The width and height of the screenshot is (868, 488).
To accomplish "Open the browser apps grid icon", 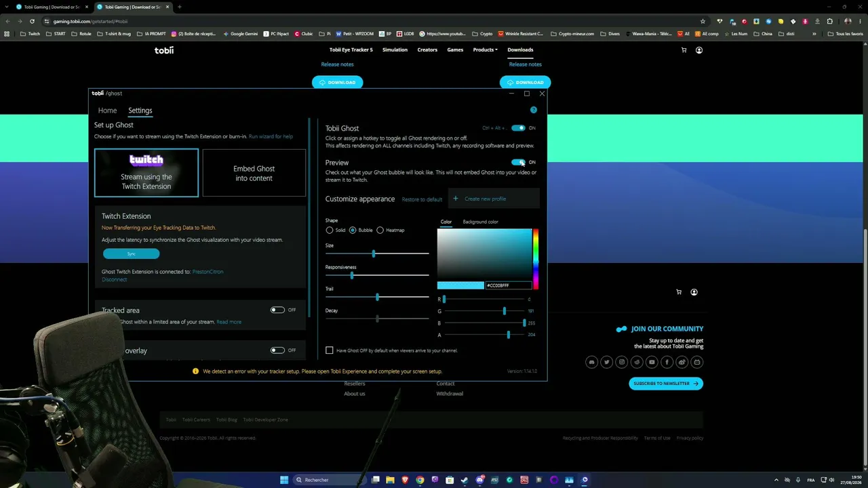I will (x=7, y=34).
